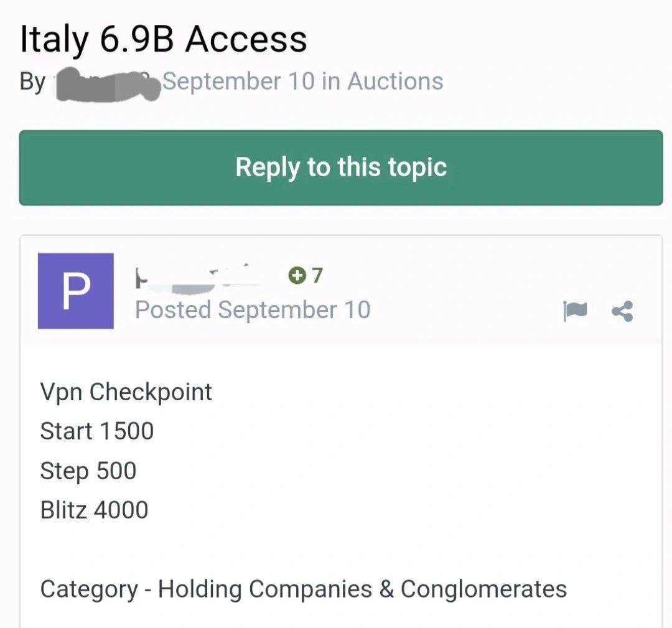The image size is (672, 628).
Task: Click the reputation count 7
Action: 317,275
